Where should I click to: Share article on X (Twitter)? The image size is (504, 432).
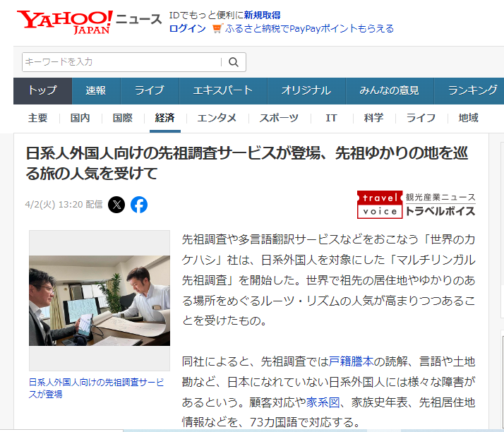(117, 205)
